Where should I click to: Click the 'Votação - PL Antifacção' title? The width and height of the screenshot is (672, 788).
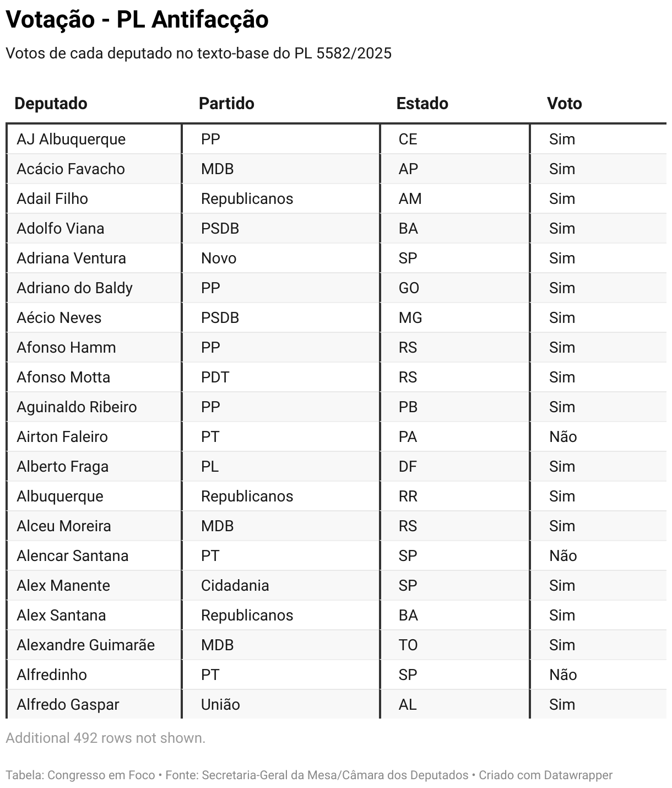[137, 20]
